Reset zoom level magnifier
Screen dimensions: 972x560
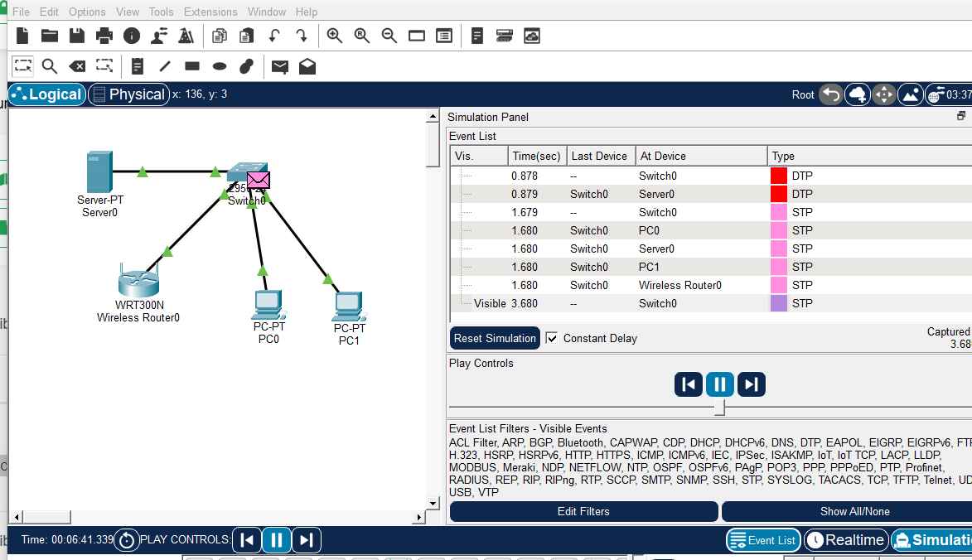click(362, 36)
